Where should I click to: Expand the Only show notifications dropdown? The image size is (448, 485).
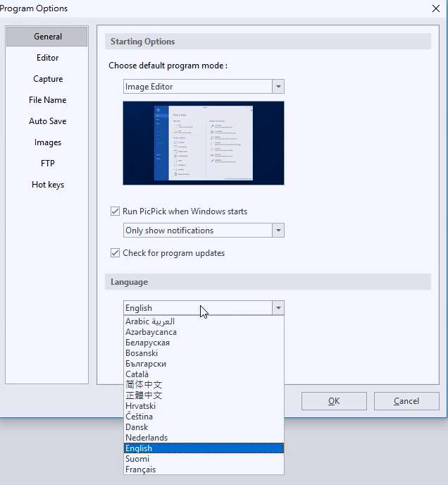point(278,231)
